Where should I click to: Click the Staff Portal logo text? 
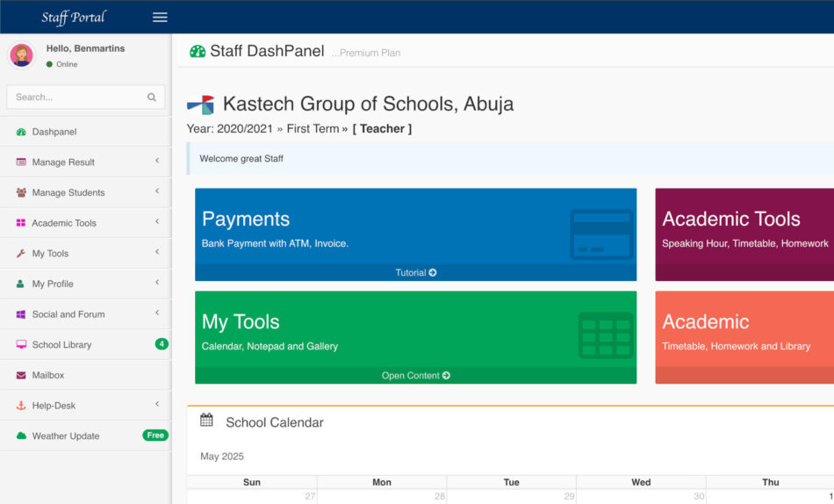pyautogui.click(x=74, y=18)
